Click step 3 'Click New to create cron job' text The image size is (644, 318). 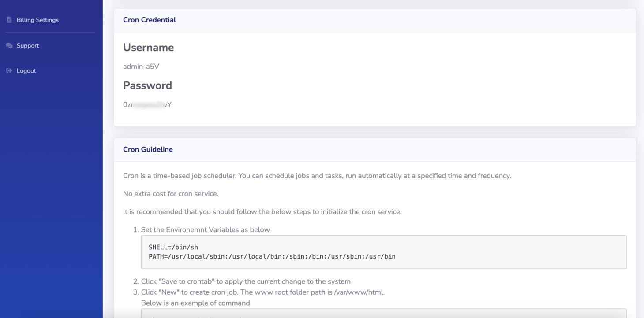263,292
